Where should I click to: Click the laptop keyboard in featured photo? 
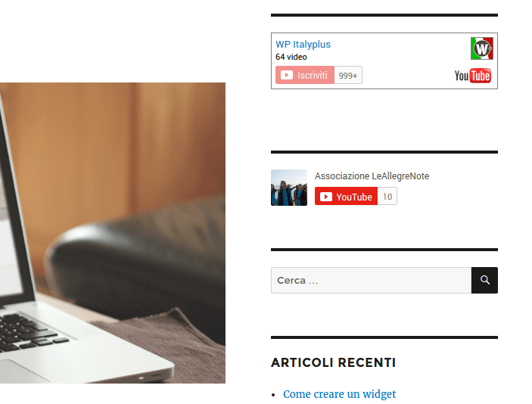tap(29, 332)
